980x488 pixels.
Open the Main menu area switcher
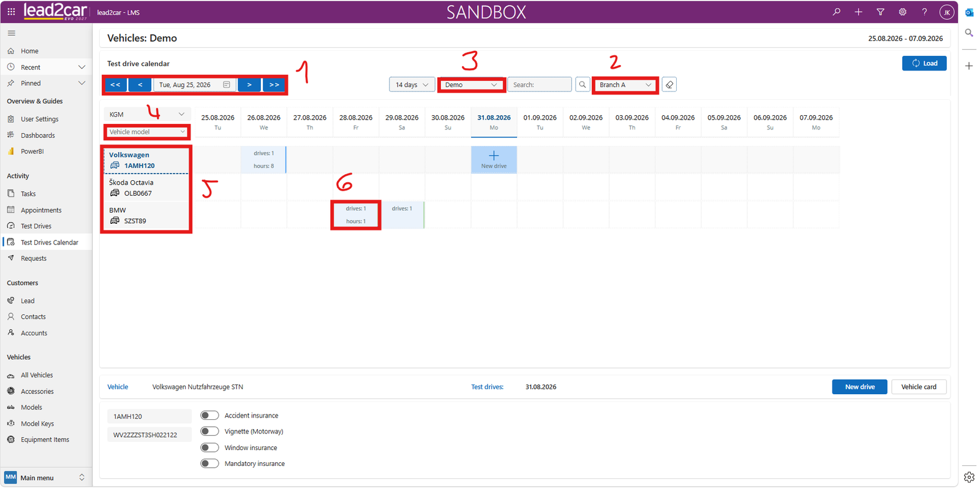pos(45,478)
